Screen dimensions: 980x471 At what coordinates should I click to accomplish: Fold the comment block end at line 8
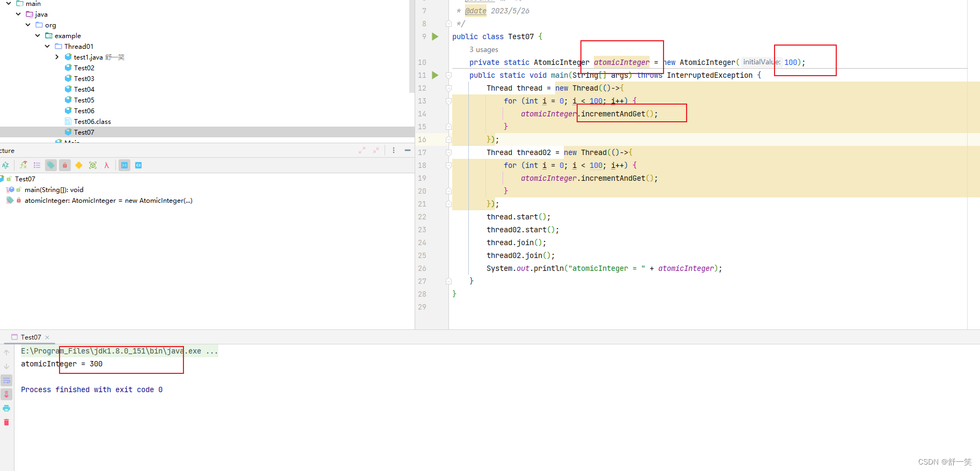(448, 24)
